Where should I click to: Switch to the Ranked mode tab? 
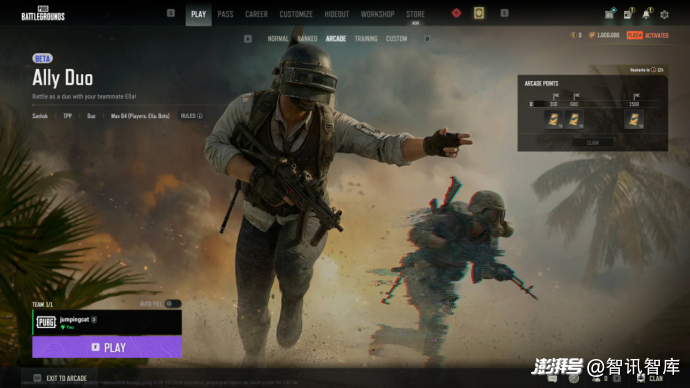(x=307, y=39)
